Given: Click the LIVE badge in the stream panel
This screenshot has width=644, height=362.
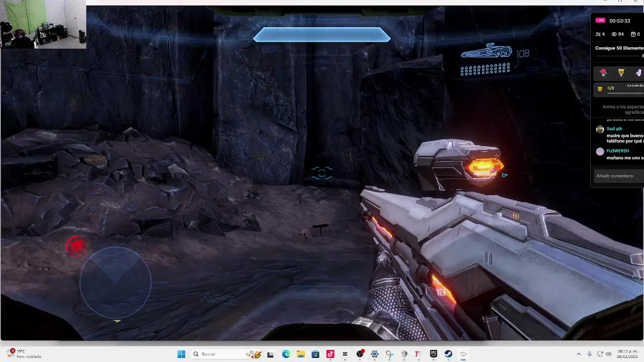Looking at the screenshot, I should [x=600, y=21].
